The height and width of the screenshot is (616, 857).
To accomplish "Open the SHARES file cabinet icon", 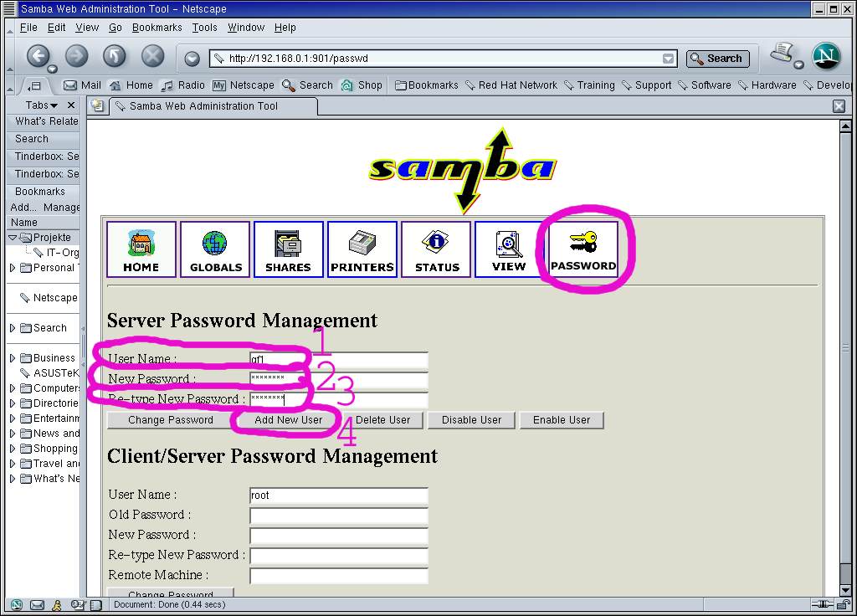I will [x=288, y=249].
